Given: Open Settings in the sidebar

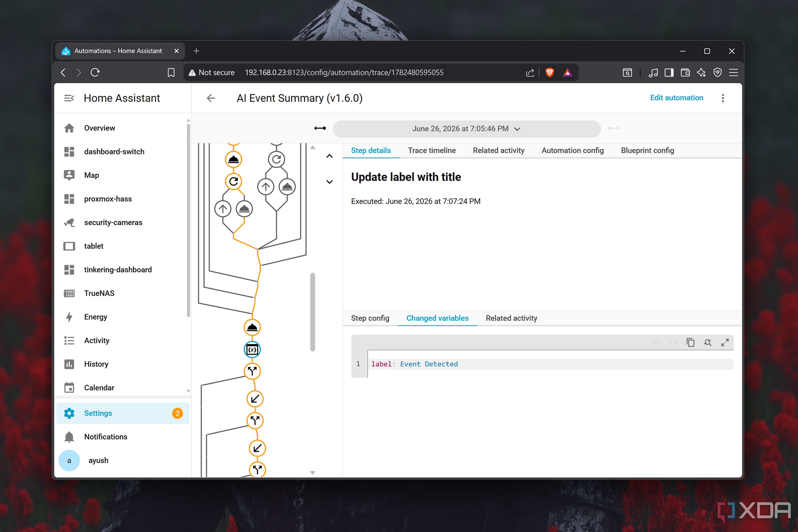Looking at the screenshot, I should [123, 413].
